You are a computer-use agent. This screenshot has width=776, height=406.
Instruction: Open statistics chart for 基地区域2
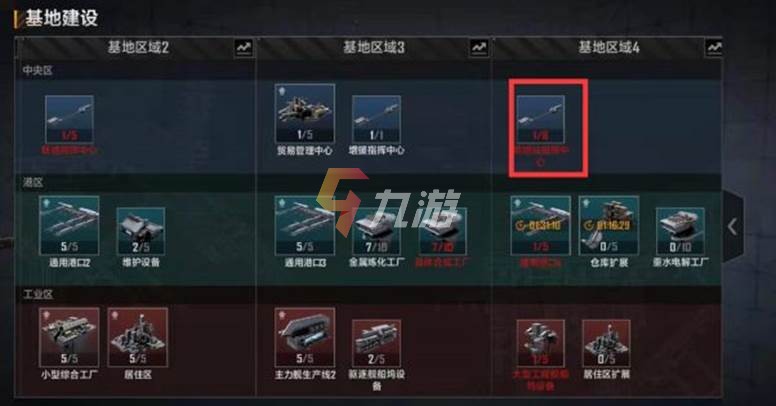(243, 48)
